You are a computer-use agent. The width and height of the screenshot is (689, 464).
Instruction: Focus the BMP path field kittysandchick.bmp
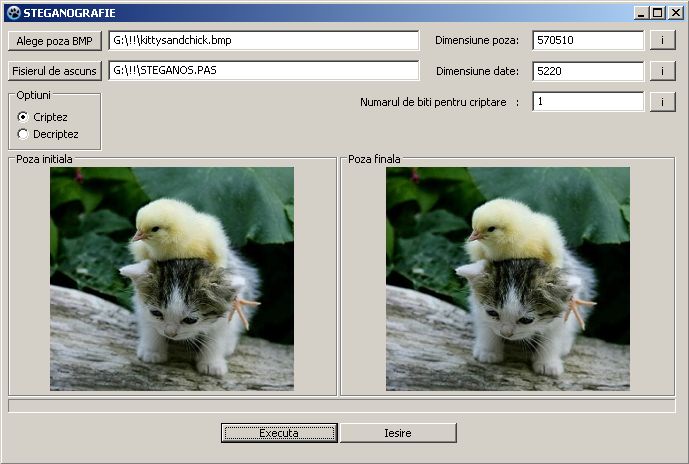pos(264,40)
